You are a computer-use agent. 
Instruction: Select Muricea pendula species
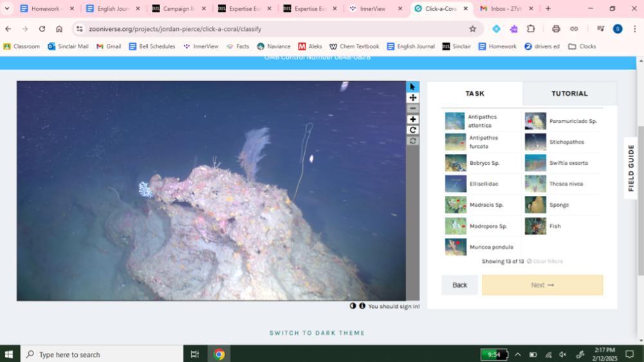tap(482, 247)
